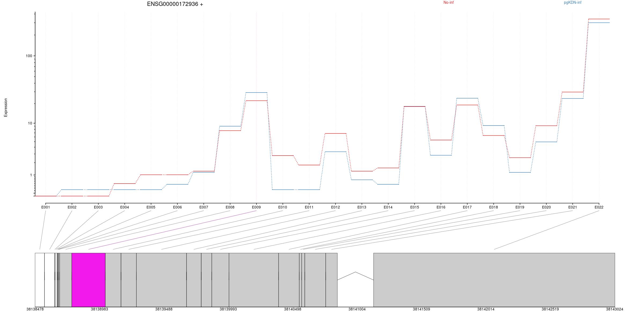Select exon label E005
This screenshot has width=644, height=322.
(151, 207)
